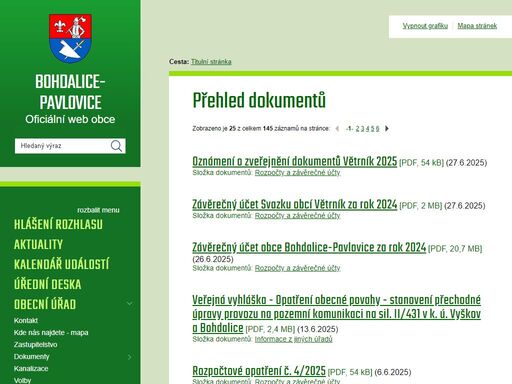The height and width of the screenshot is (384, 512).
Task: Click the Hledaný výraz search field
Action: [x=63, y=146]
